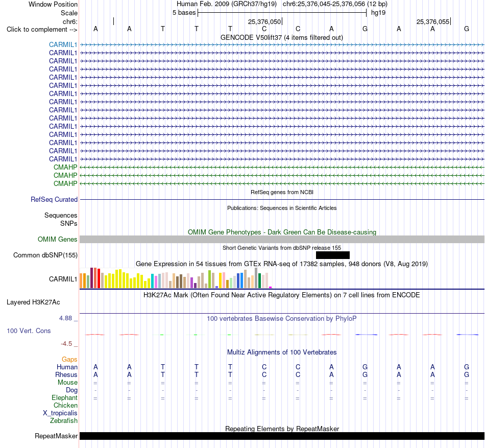Click the 'SNPs' subtrack label
The width and height of the screenshot is (485, 448).
[69, 223]
